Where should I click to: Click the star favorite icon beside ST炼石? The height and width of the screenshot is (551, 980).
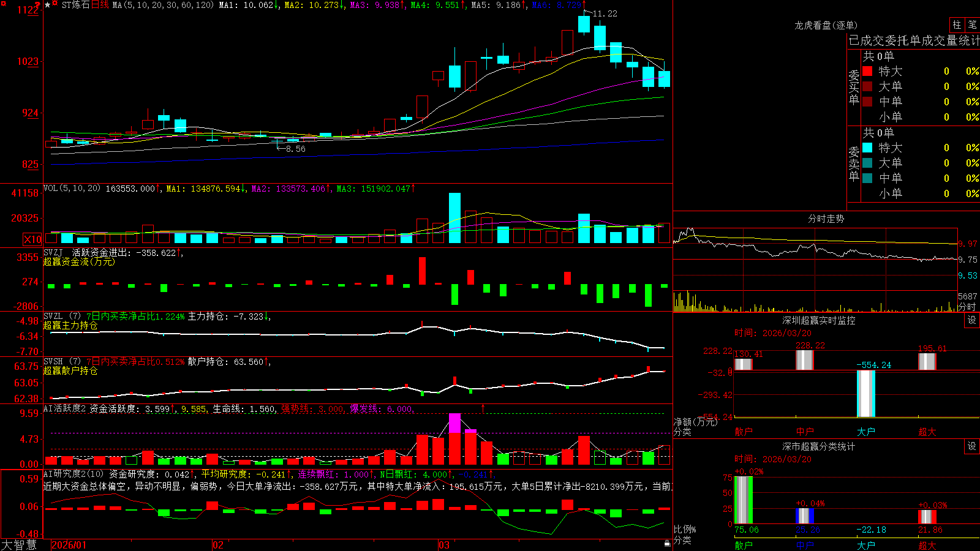point(48,5)
